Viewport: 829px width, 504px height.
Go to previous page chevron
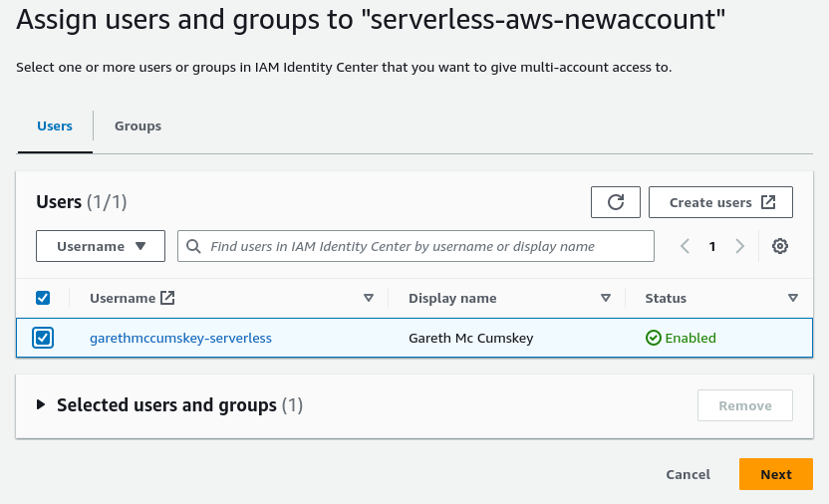click(686, 246)
